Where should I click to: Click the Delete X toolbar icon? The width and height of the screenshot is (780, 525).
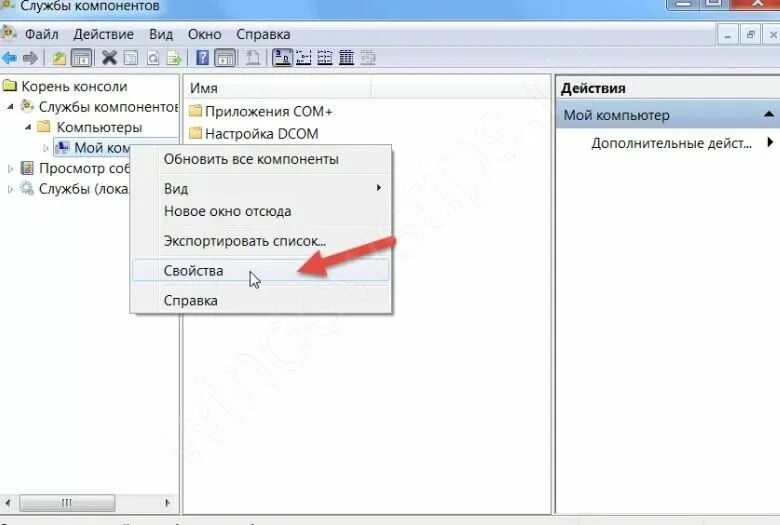109,58
